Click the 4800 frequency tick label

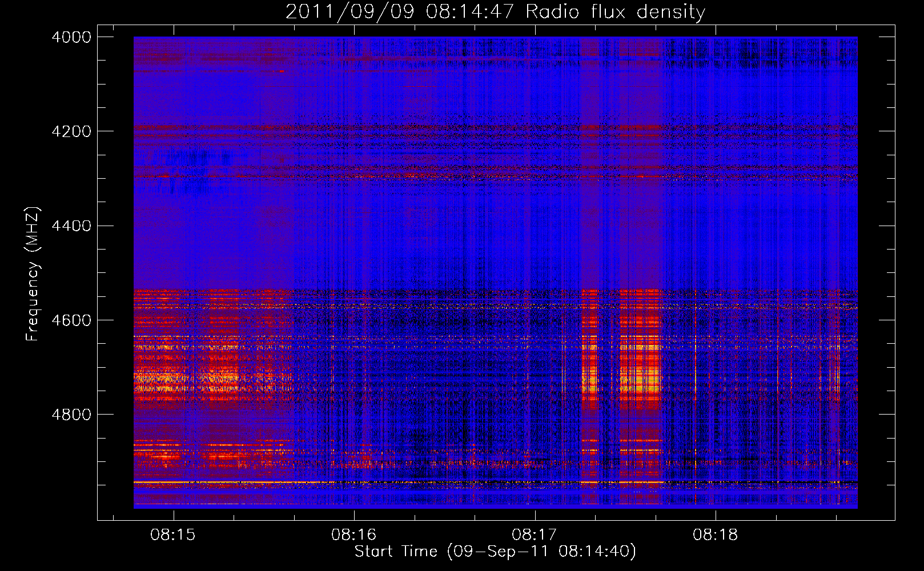[x=71, y=415]
